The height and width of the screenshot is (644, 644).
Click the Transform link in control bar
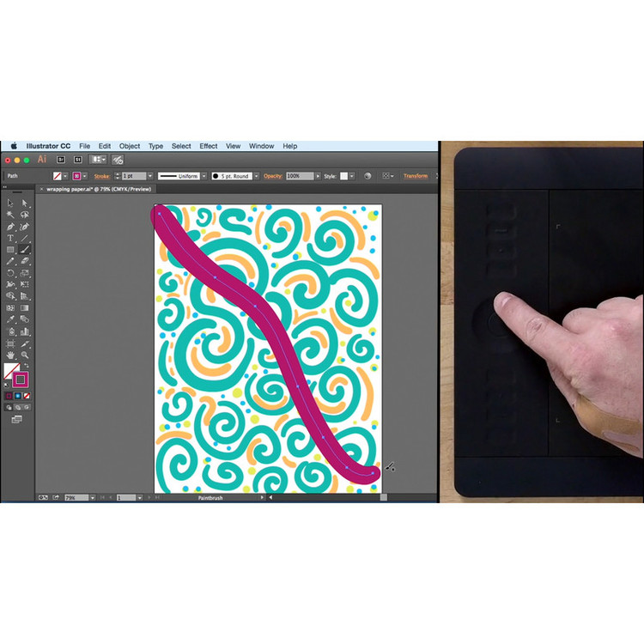point(416,176)
